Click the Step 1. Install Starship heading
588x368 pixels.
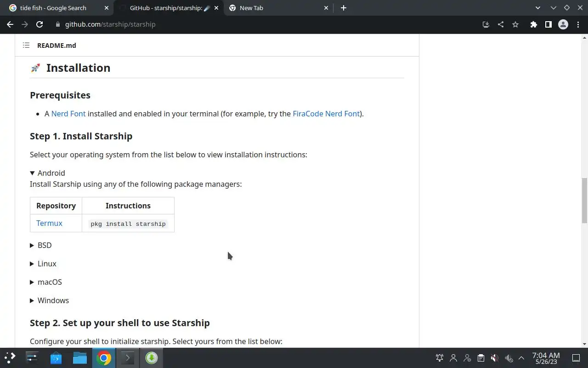click(x=81, y=136)
